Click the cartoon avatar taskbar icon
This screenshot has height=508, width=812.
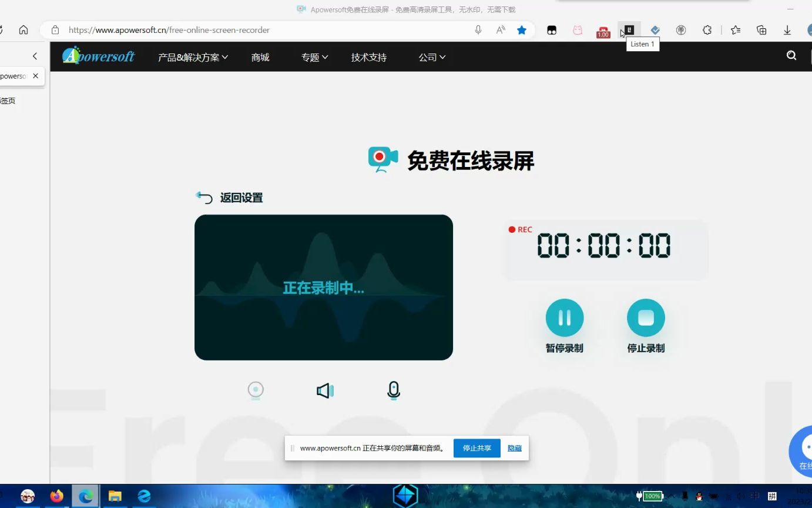coord(28,496)
